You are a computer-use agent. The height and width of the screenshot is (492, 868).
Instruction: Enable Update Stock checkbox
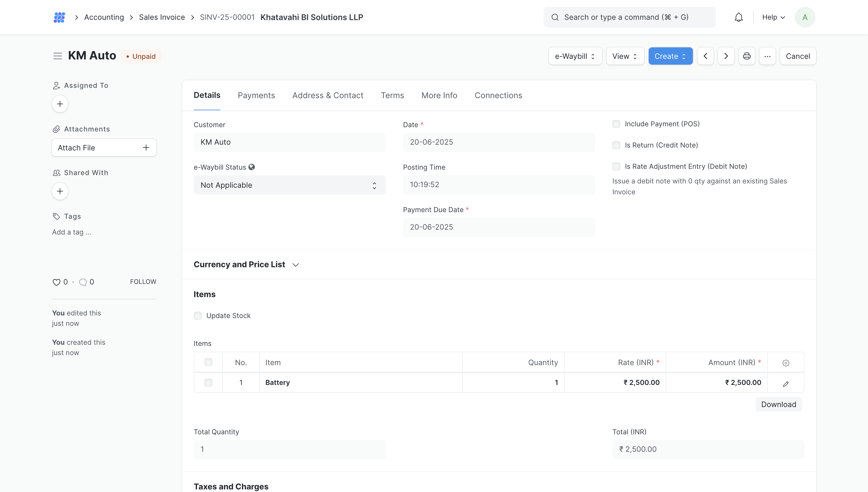198,316
